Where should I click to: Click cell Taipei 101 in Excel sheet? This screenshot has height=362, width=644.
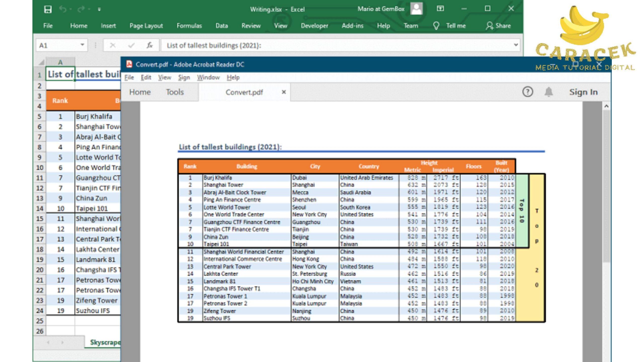98,209
